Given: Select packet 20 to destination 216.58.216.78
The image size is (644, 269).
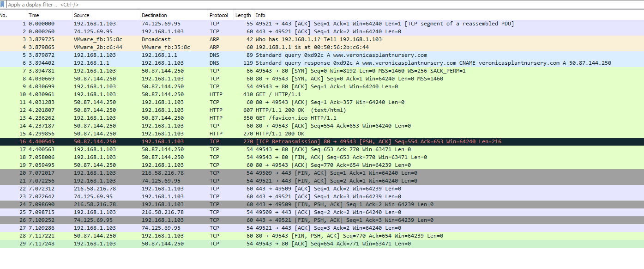Looking at the screenshot, I should 322,173.
